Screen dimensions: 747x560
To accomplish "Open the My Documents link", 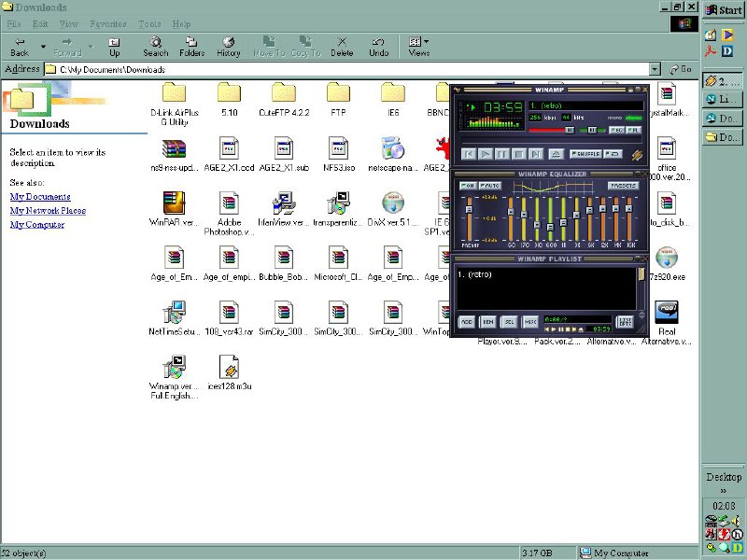I will [40, 197].
